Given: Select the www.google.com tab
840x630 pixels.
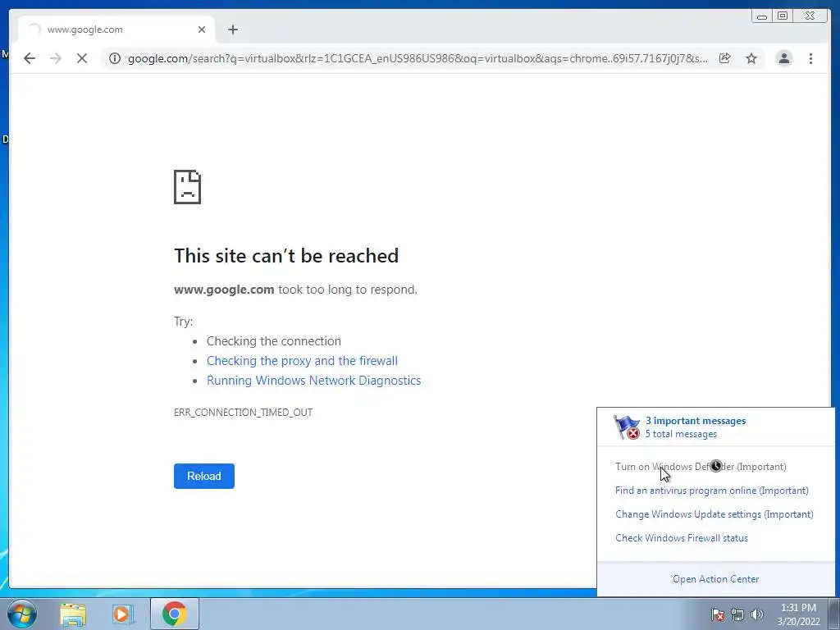Looking at the screenshot, I should coord(116,30).
